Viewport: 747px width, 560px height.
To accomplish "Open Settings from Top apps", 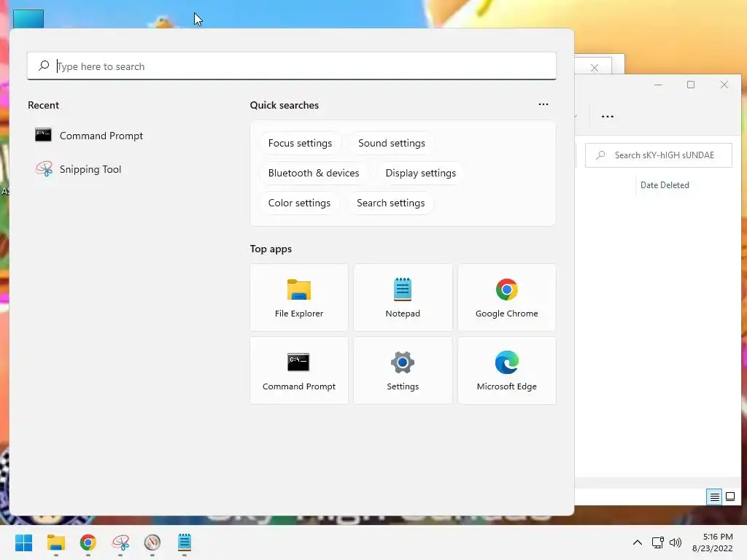I will [x=403, y=370].
